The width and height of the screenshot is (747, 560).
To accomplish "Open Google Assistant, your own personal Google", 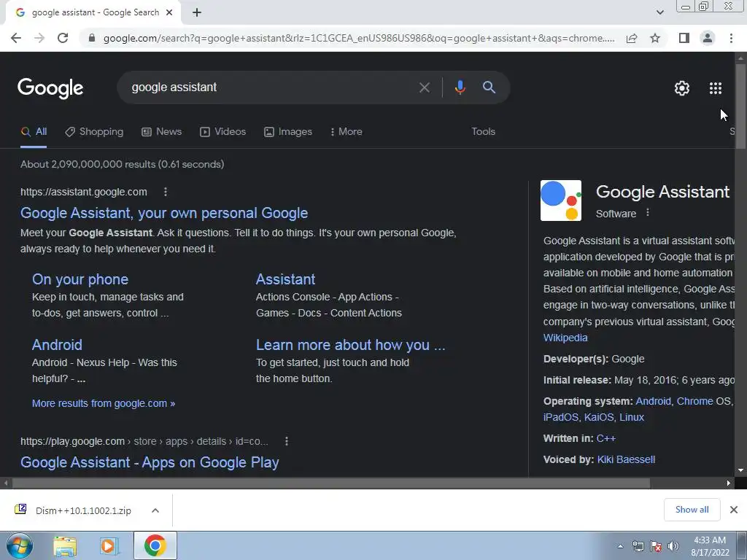I will 164,213.
